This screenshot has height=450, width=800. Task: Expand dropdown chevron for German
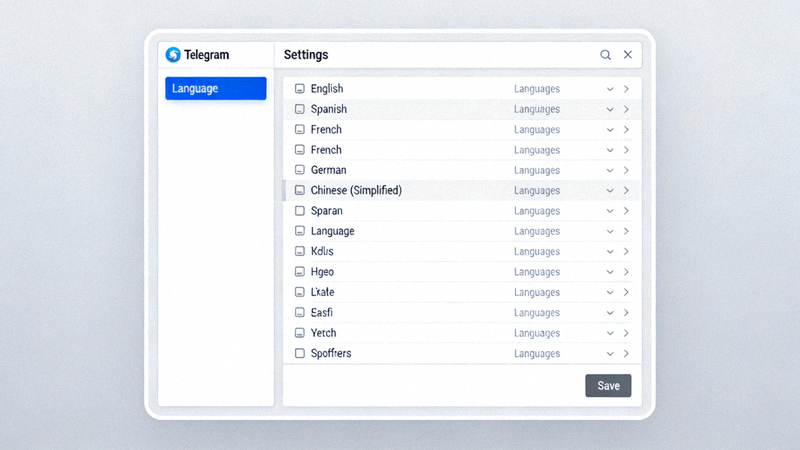(610, 170)
